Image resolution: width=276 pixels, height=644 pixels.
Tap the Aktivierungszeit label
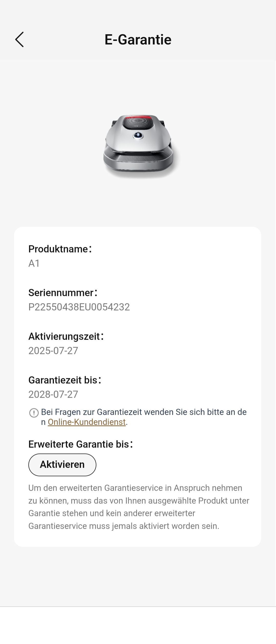coord(66,336)
